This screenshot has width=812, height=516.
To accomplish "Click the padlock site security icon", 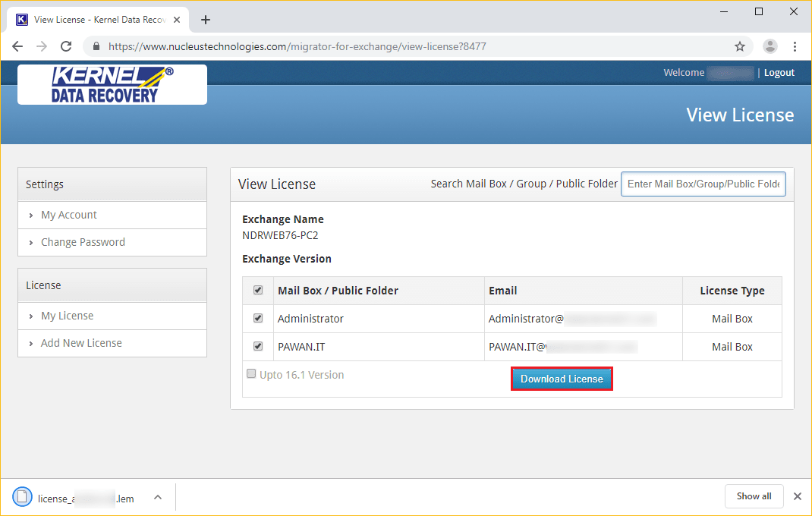I will 96,46.
